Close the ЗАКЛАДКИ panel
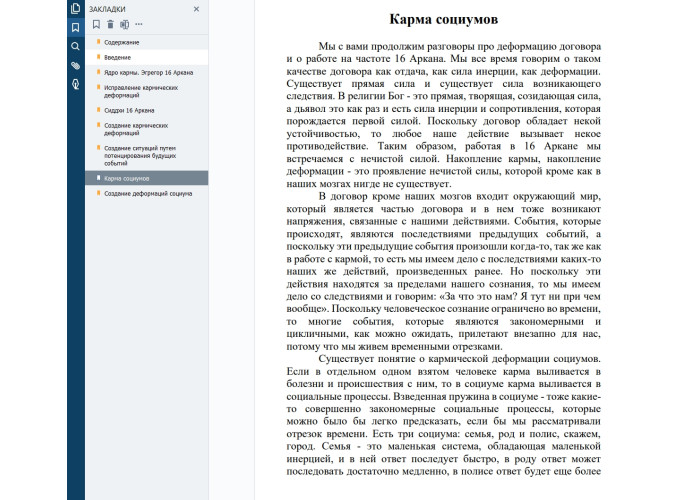This screenshot has width=700, height=500. point(196,9)
